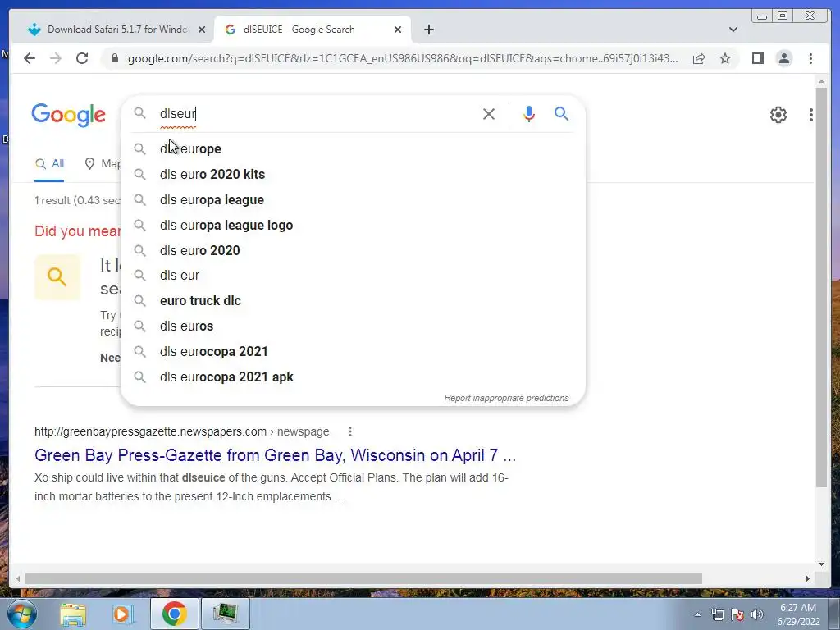This screenshot has width=840, height=630.
Task: Click the horizontal page scrollbar thumb
Action: tap(363, 578)
